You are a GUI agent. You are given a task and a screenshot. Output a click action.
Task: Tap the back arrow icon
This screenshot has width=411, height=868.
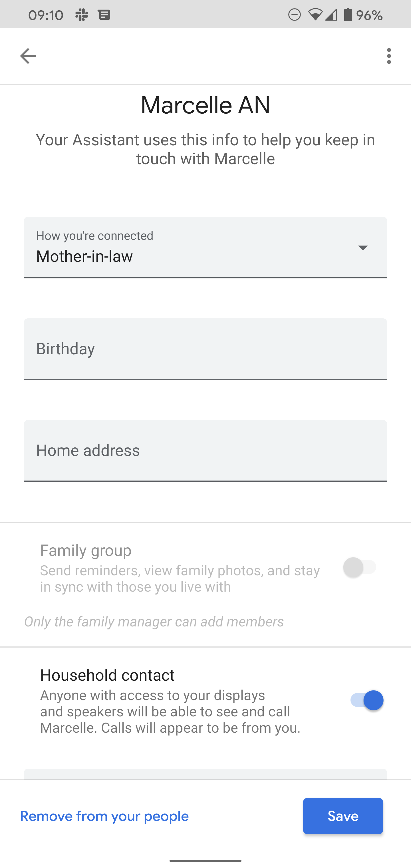[28, 56]
